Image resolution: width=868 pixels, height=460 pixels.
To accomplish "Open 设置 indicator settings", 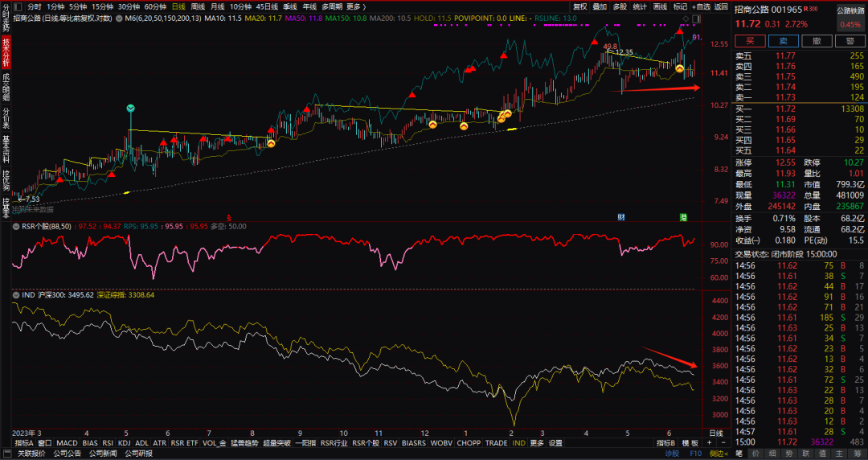I will tap(556, 443).
